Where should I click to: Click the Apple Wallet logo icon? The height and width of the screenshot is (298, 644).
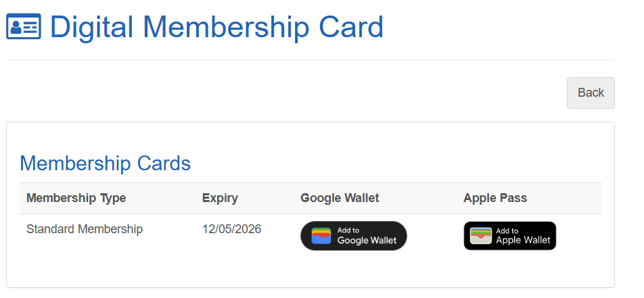click(x=481, y=236)
